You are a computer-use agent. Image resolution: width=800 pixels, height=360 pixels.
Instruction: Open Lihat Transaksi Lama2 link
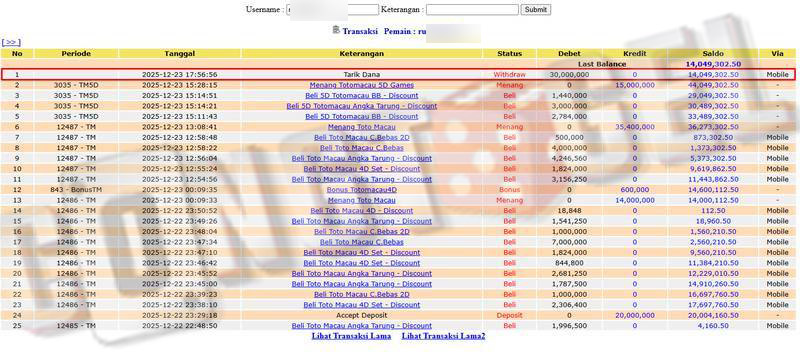443,336
